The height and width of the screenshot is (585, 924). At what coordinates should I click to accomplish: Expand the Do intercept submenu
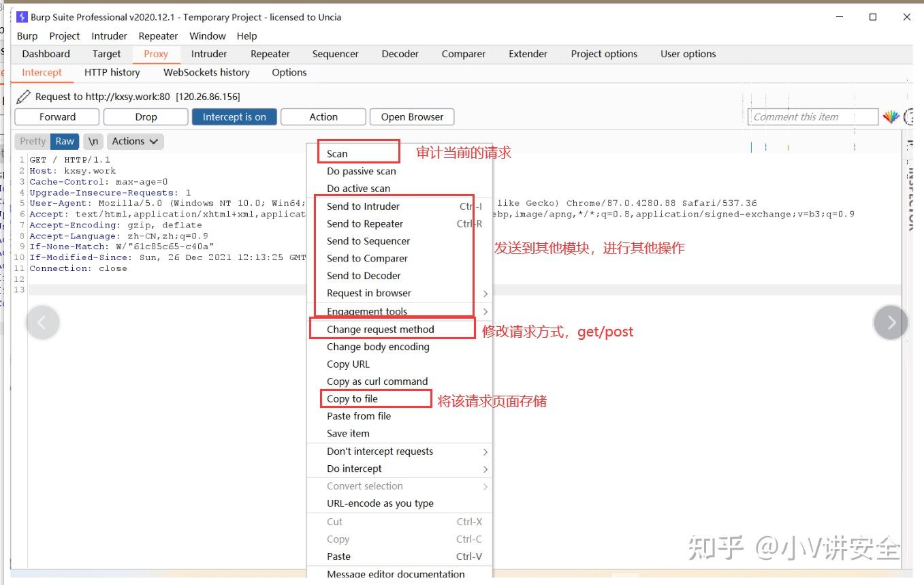(x=353, y=469)
